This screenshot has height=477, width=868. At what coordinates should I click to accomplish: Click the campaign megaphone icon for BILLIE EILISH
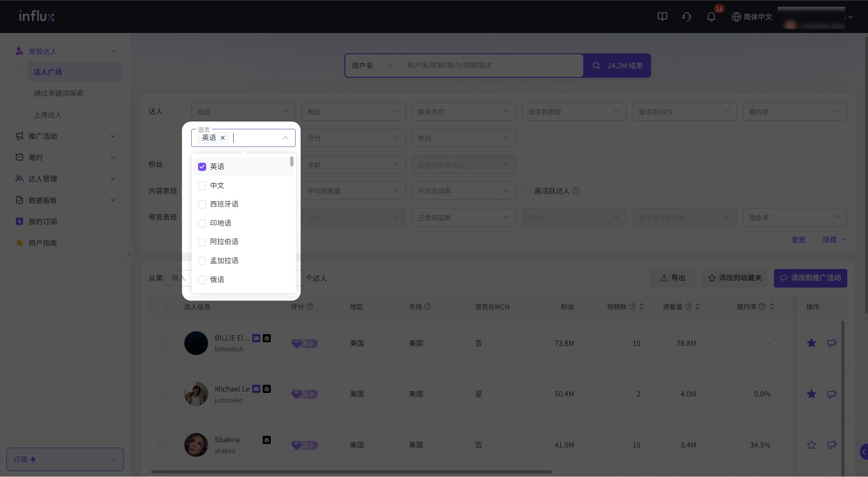coord(832,343)
